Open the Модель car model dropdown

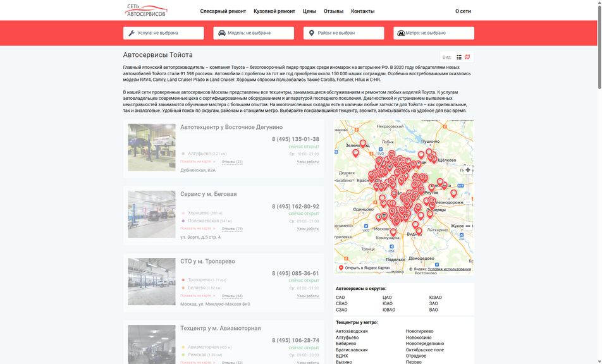pyautogui.click(x=254, y=33)
